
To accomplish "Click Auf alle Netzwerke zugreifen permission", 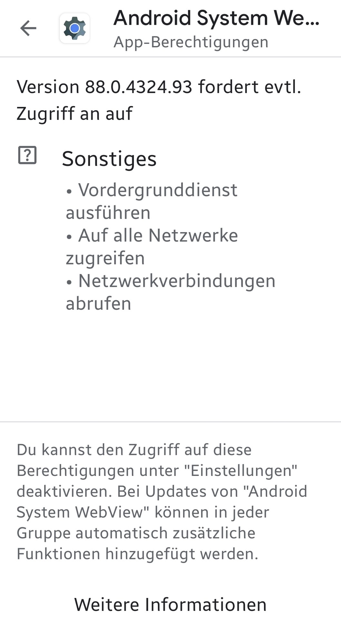I will pos(152,247).
